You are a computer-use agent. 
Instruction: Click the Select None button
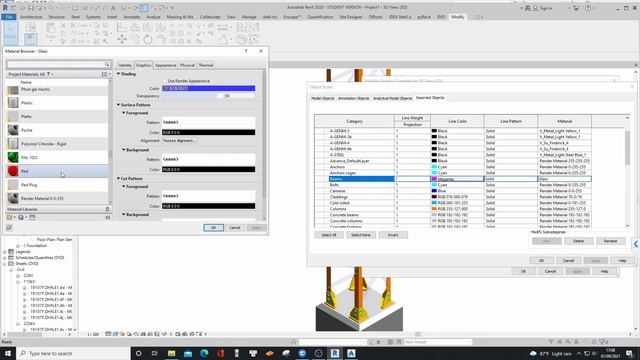[x=361, y=235]
